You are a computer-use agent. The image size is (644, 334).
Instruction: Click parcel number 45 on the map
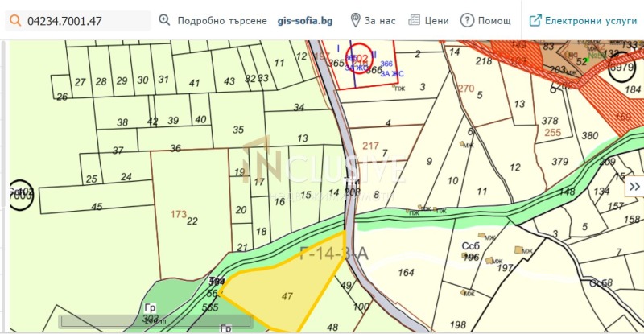(97, 207)
